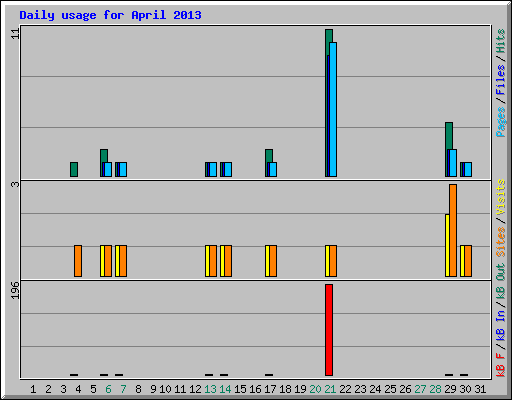This screenshot has height=400, width=512.
Task: Click the 'Daily usage for April 2013' title
Action: click(110, 15)
